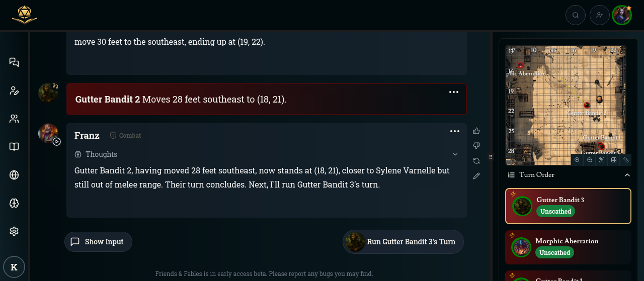Image resolution: width=644 pixels, height=281 pixels.
Task: Run Gutter Bandit 3's Turn
Action: [403, 242]
